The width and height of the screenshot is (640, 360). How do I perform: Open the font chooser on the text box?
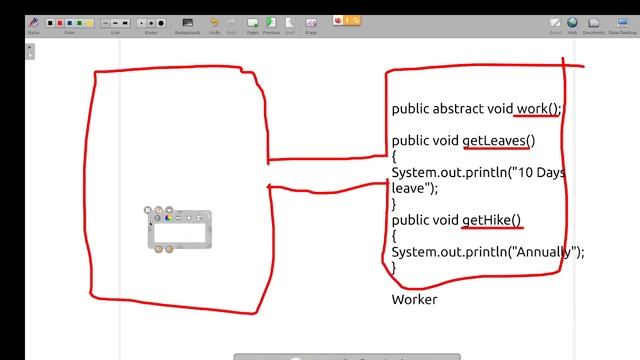[157, 218]
